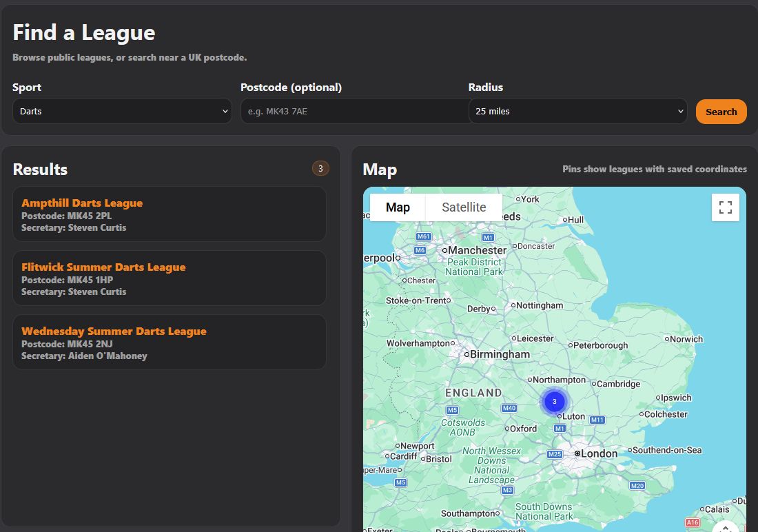Open the Flitwick Summer Darts League result
The height and width of the screenshot is (532, 758).
[170, 278]
